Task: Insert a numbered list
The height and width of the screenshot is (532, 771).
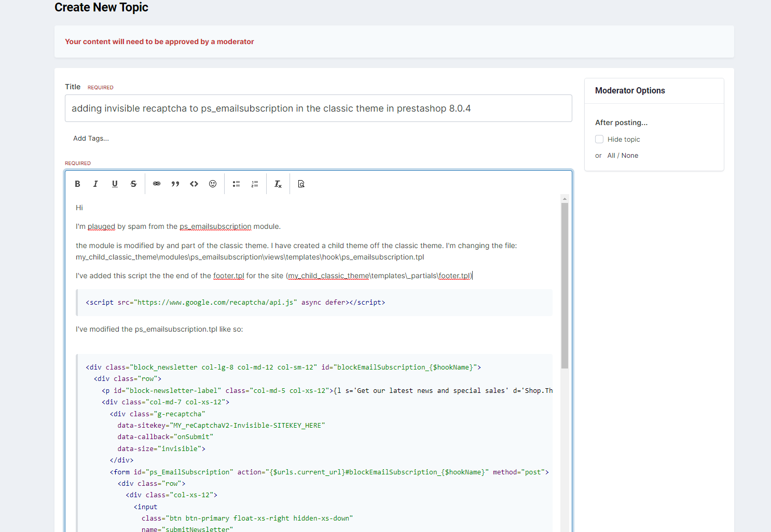Action: pyautogui.click(x=255, y=184)
